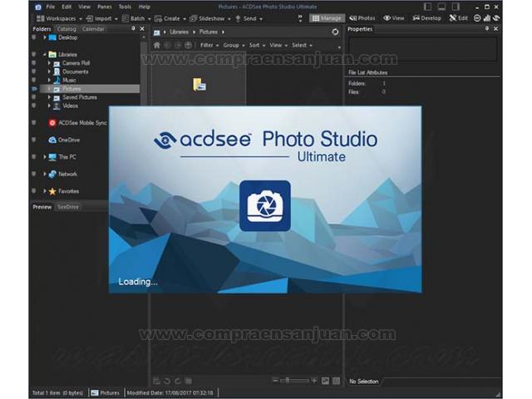
Task: Expand the Camera Roll folder
Action: [x=49, y=63]
